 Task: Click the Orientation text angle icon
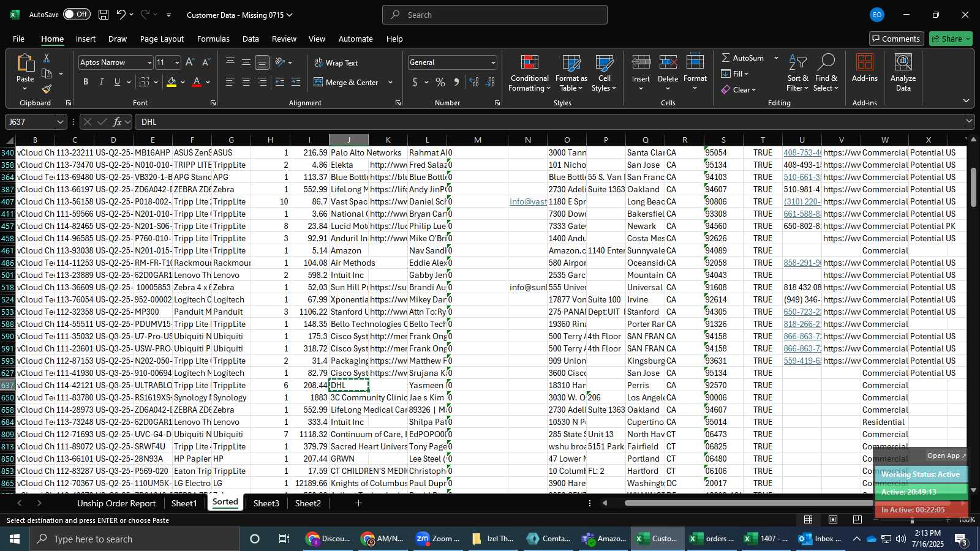pos(280,62)
